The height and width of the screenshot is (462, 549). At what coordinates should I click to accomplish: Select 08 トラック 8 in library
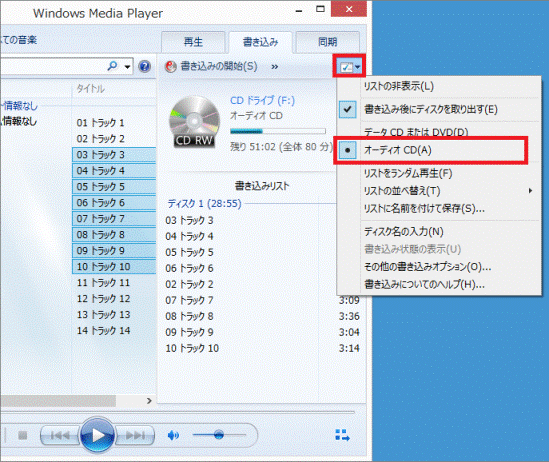[114, 234]
